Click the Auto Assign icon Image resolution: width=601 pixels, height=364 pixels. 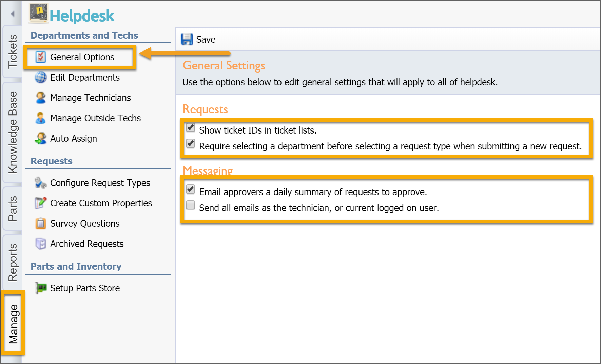[41, 138]
